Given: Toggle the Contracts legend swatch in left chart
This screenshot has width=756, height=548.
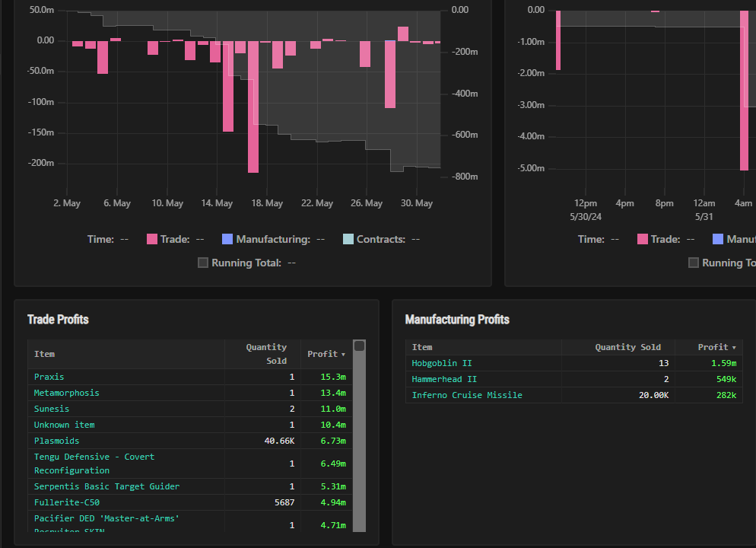Looking at the screenshot, I should tap(348, 239).
